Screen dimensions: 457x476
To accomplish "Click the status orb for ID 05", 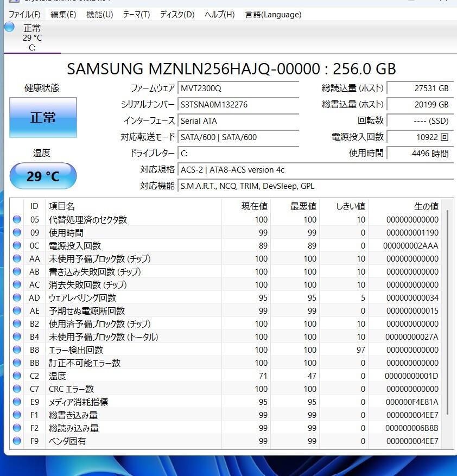I will (x=17, y=219).
